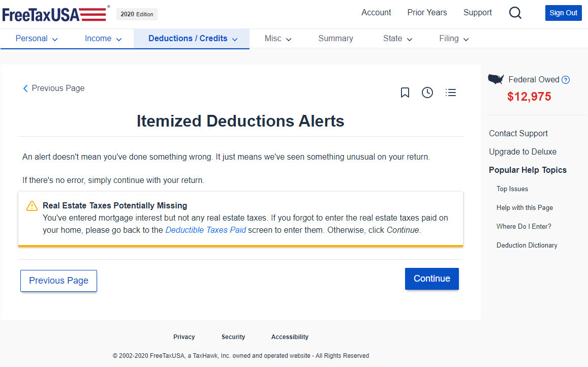Open the Prior Years menu
The height and width of the screenshot is (367, 588).
427,12
